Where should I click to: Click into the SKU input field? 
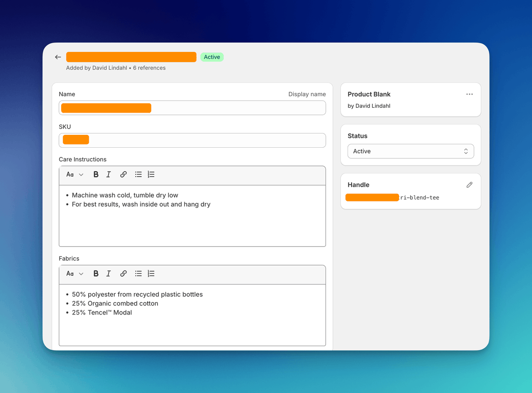point(192,140)
